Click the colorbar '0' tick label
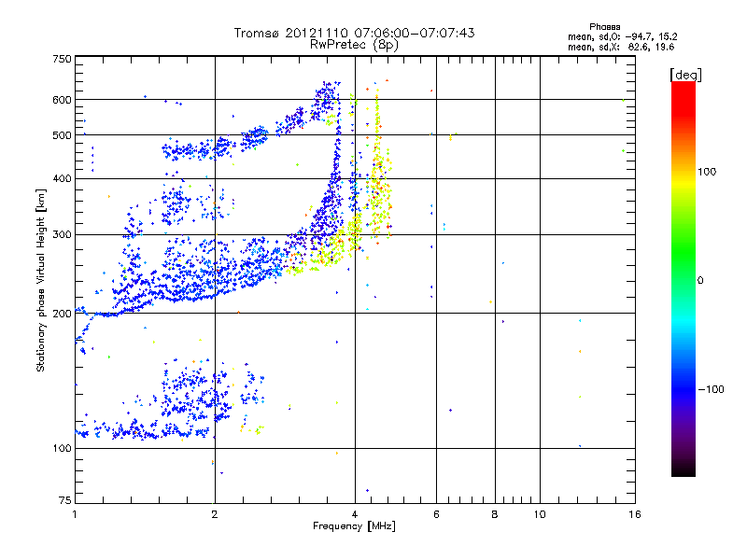This screenshot has height=560, width=747. tap(699, 281)
